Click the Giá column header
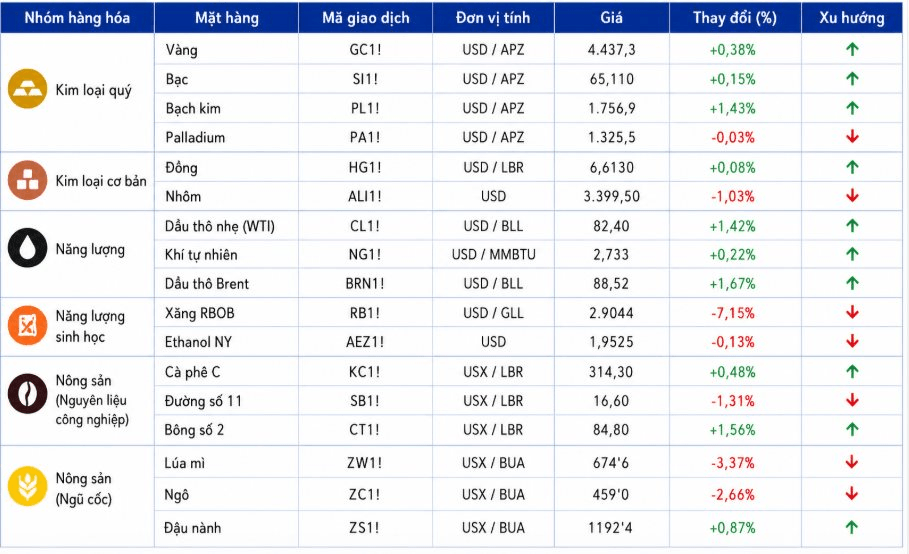Viewport: 909px width, 554px height. [x=612, y=18]
